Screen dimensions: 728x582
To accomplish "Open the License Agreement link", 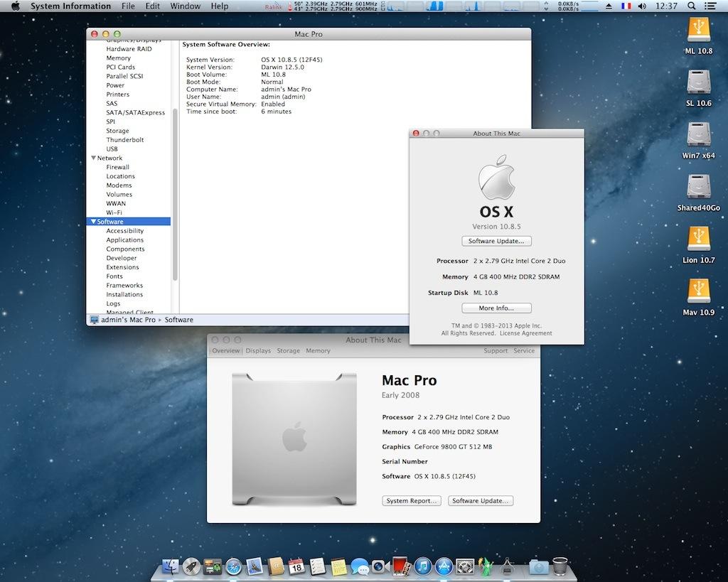I will 525,333.
